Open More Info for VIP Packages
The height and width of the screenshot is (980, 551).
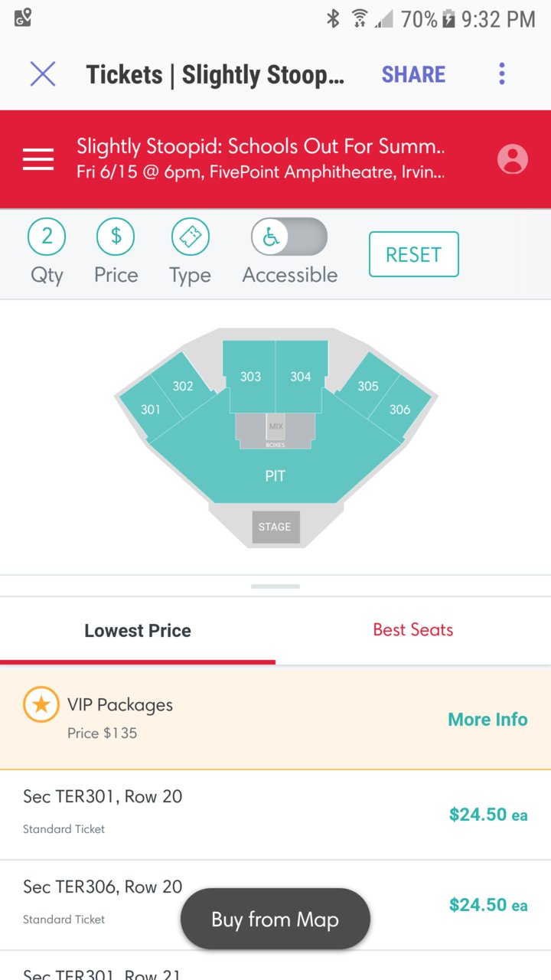click(x=487, y=720)
